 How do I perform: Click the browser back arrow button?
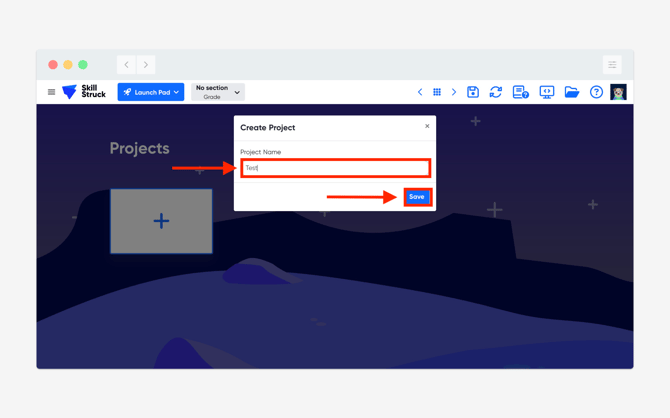[127, 65]
